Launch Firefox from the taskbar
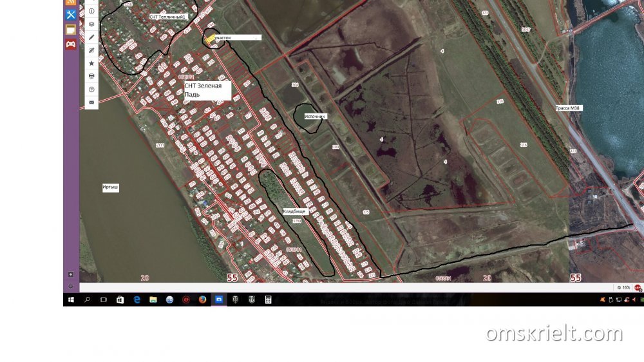The image size is (644, 362). click(x=202, y=300)
